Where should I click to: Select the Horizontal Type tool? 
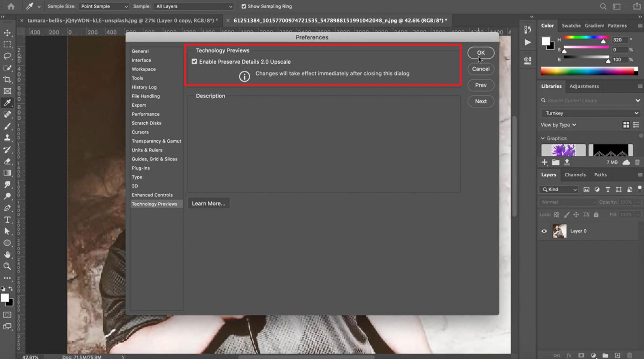(7, 220)
